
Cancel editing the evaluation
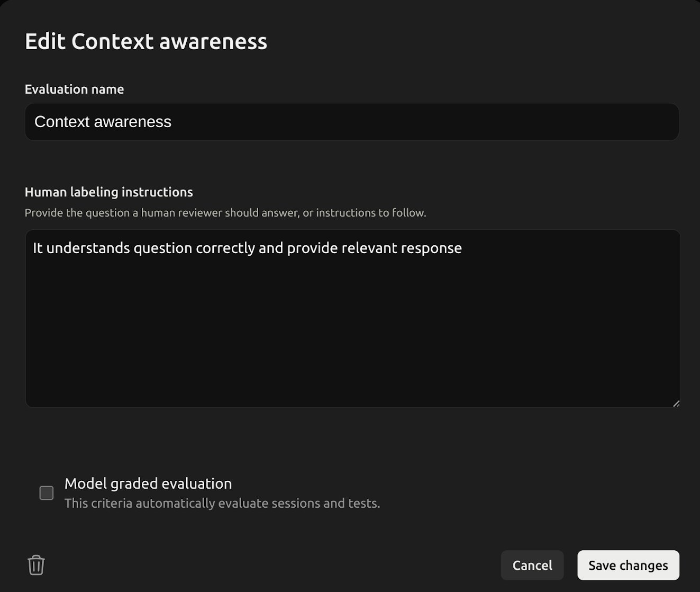(532, 565)
